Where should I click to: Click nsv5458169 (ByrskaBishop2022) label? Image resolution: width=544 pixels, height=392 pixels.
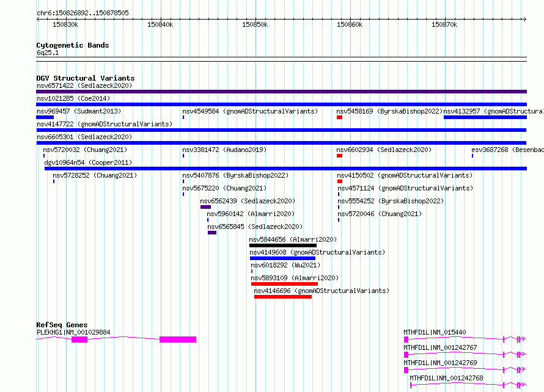click(389, 111)
